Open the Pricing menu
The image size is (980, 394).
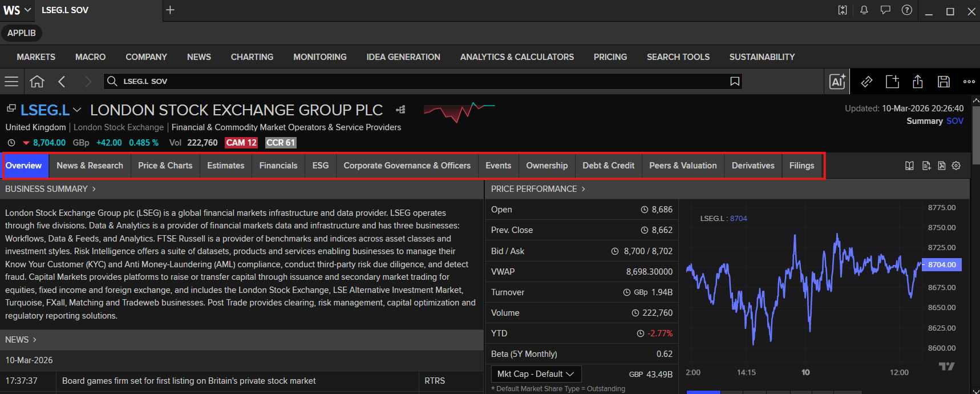point(610,57)
